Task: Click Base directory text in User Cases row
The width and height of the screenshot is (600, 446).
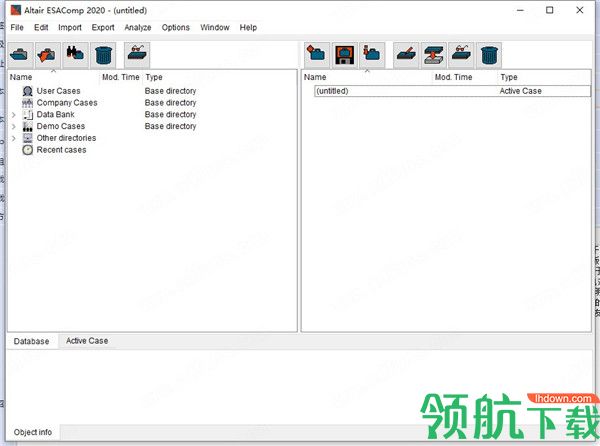Action: [170, 91]
